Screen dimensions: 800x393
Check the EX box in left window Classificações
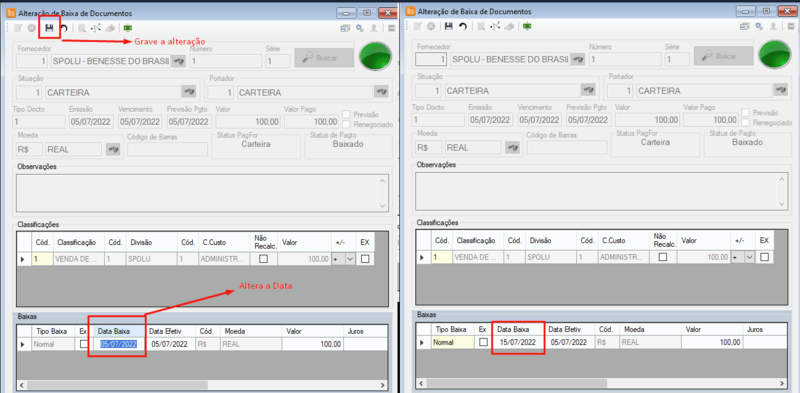pos(365,259)
